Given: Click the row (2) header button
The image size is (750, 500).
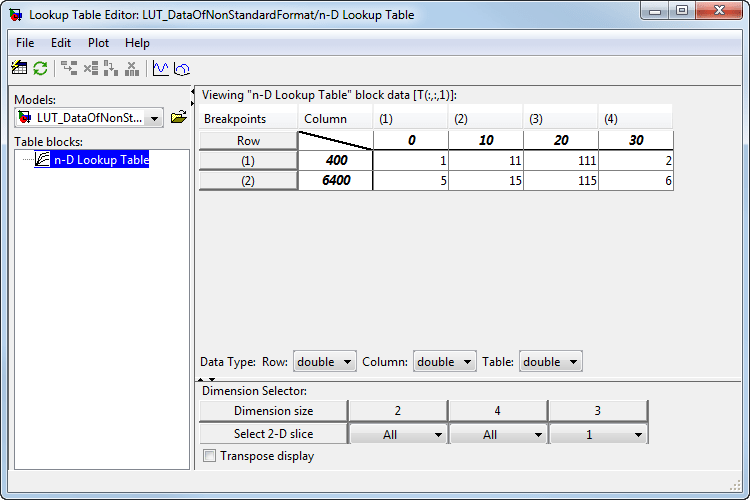Looking at the screenshot, I should click(x=248, y=181).
